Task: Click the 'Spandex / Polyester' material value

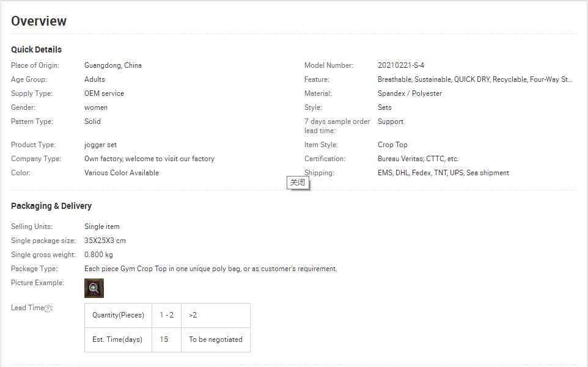Action: 410,93
